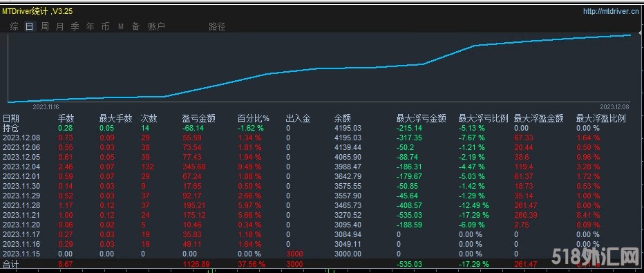Click the 最大浮盈金额 column header

click(538, 119)
